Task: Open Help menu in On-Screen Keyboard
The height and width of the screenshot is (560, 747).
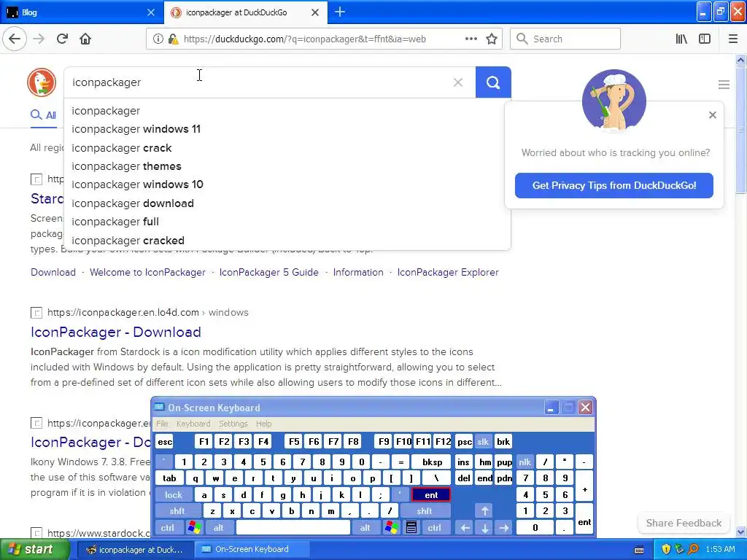Action: (x=263, y=424)
